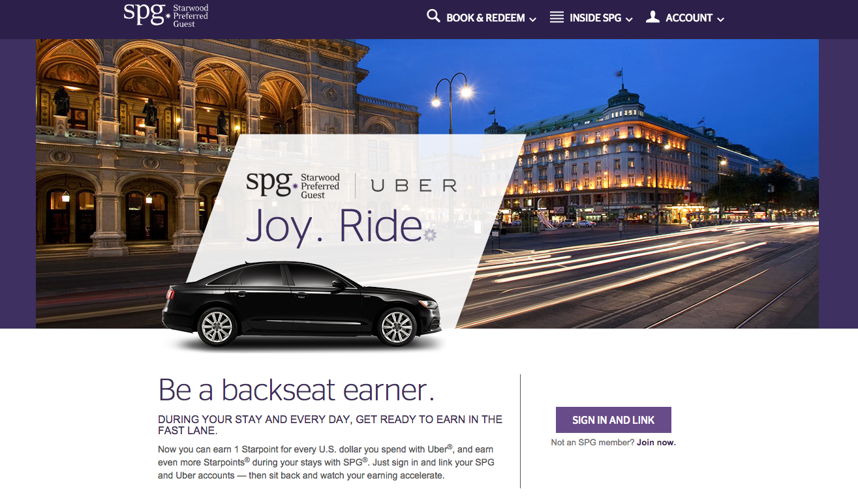
Task: Click the SPG Starwood Preferred Guest header logo
Action: click(166, 16)
